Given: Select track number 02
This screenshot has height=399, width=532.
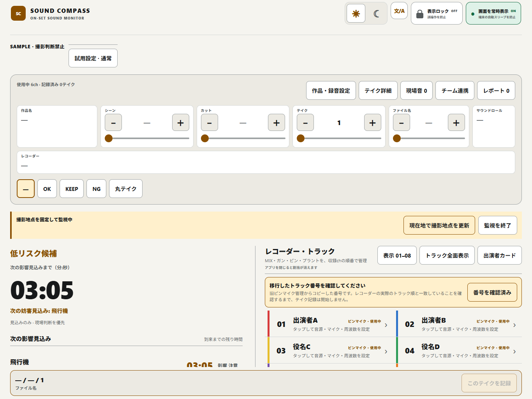Looking at the screenshot, I should tap(410, 324).
